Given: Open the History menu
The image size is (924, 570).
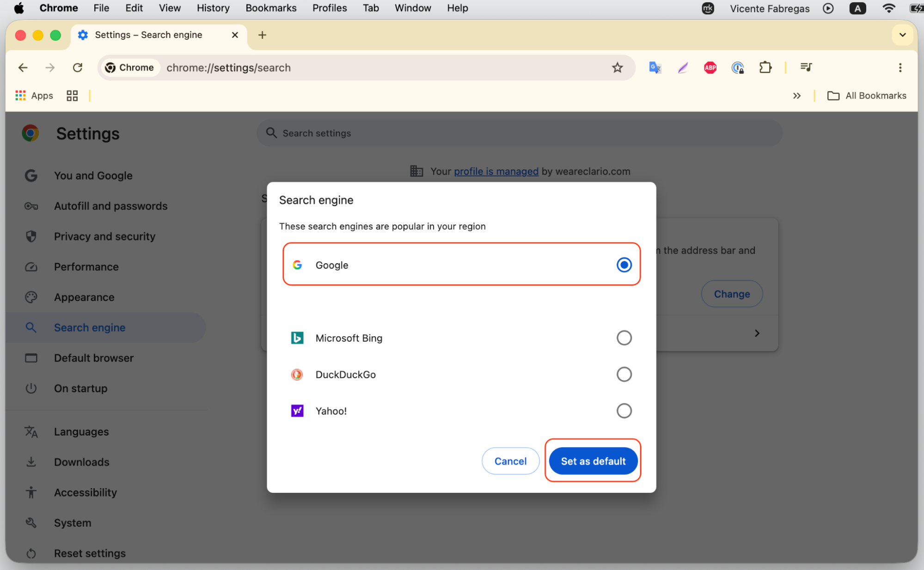Looking at the screenshot, I should [x=213, y=8].
